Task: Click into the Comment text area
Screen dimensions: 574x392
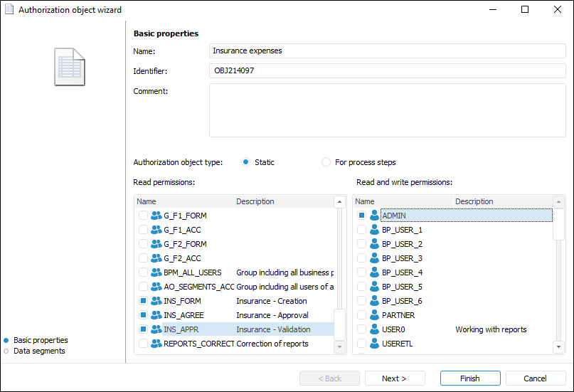Action: click(x=387, y=110)
